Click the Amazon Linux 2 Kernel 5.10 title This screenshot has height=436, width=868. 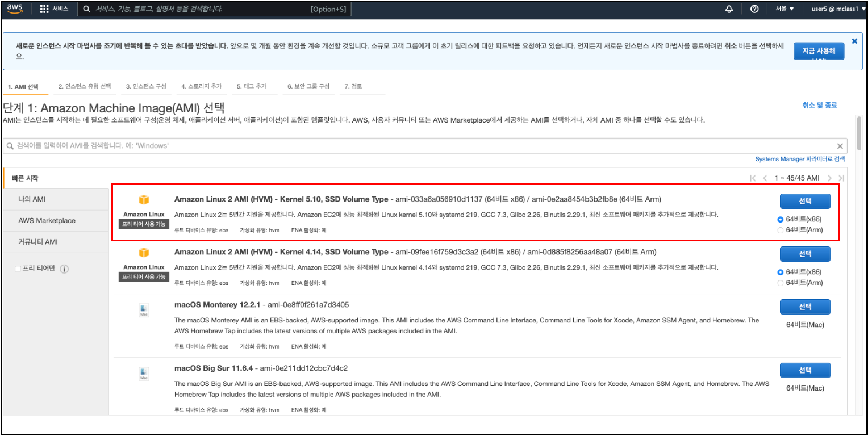(281, 199)
